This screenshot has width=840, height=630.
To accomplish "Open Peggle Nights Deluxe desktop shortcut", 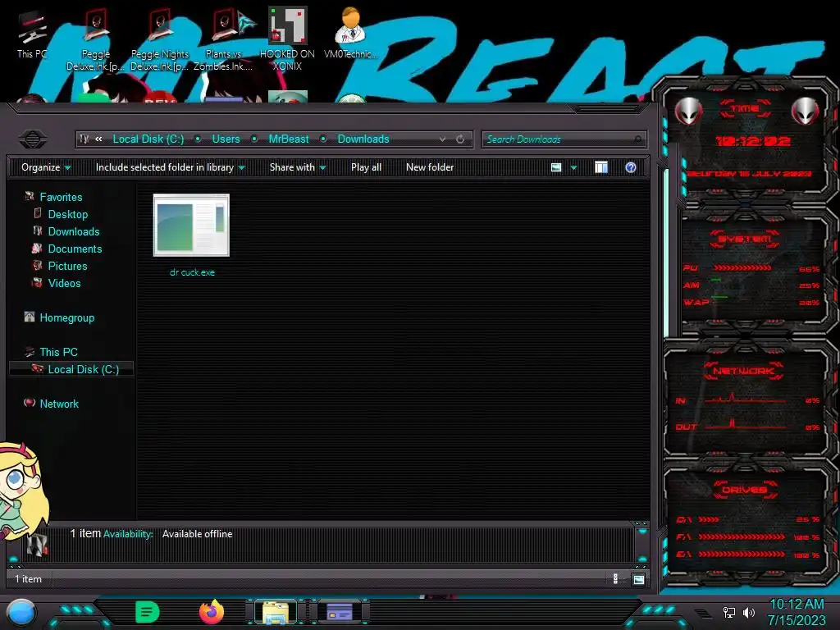I will click(160, 39).
